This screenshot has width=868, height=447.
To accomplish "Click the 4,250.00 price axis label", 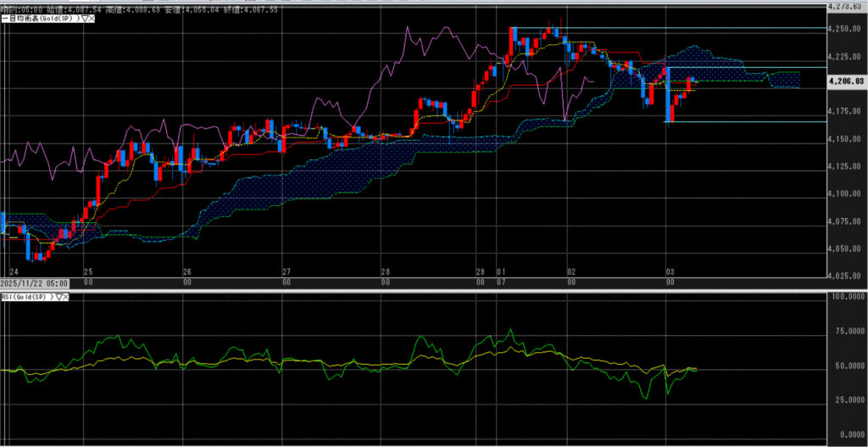I will (845, 29).
